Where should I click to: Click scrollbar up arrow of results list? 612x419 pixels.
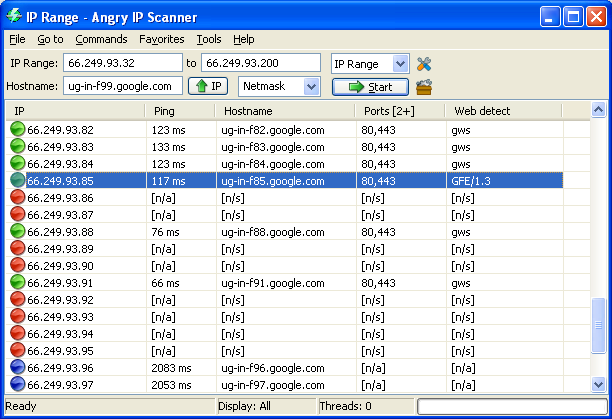tap(598, 110)
